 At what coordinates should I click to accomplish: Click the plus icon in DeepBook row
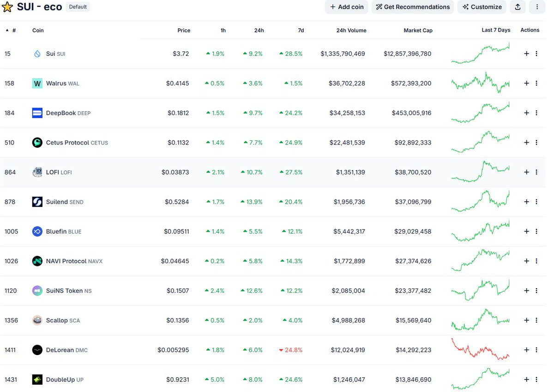pos(526,113)
